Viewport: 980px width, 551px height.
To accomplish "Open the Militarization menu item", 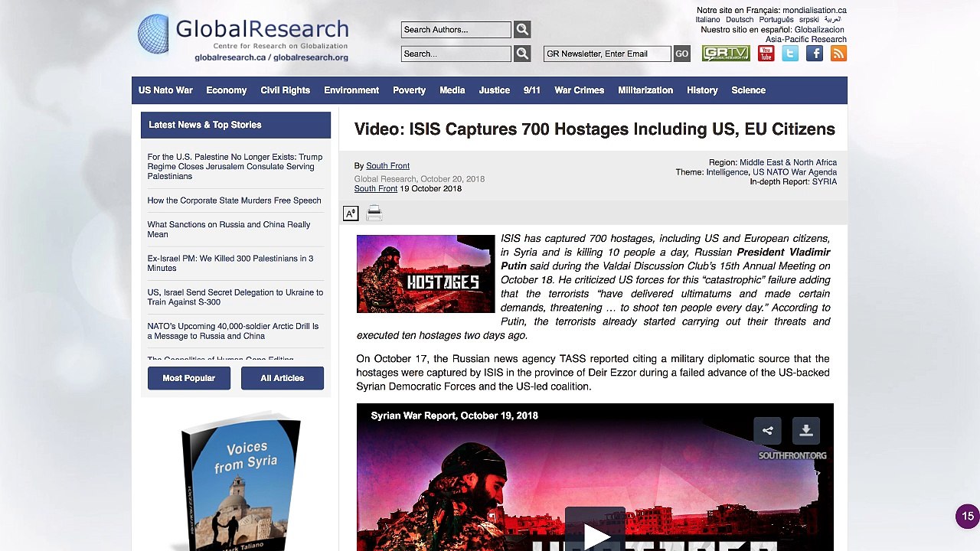I will (x=645, y=90).
